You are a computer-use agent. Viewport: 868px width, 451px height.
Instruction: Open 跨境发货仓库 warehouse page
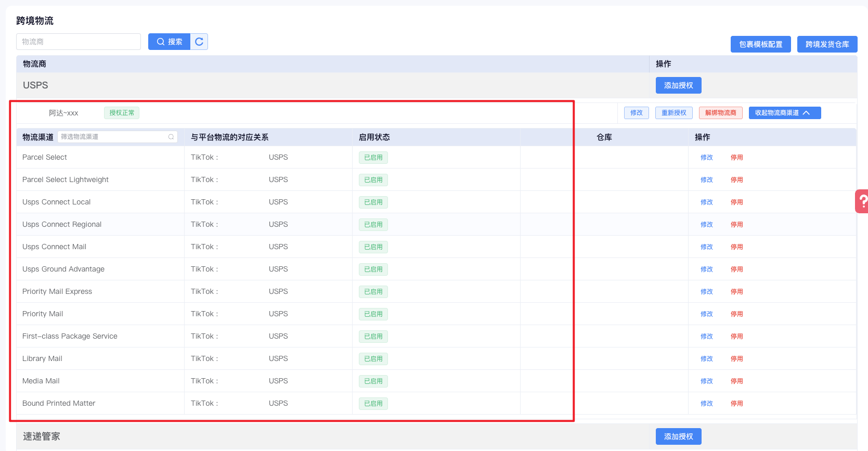[x=827, y=44]
